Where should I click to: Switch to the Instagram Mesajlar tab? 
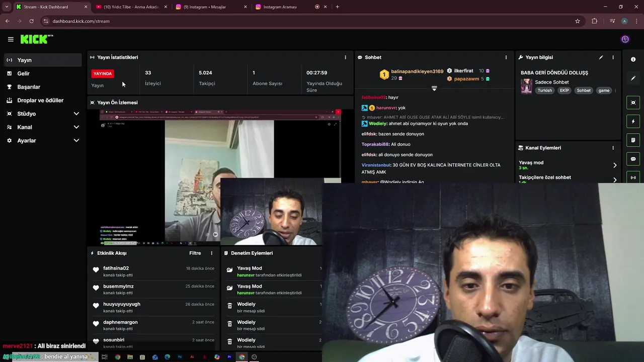(210, 7)
